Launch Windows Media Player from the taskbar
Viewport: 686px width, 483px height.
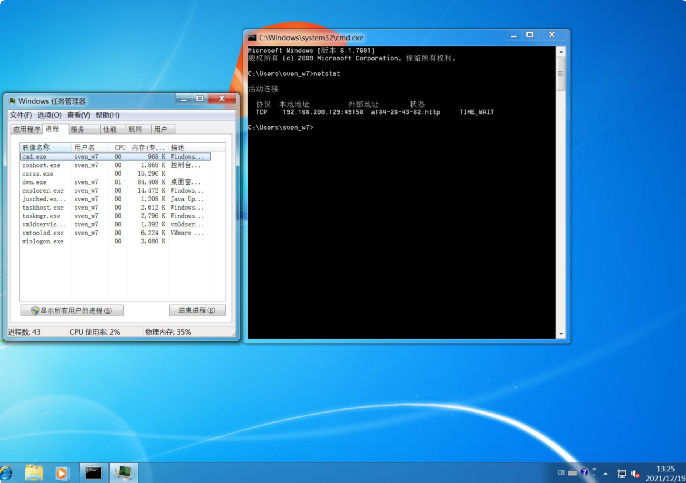pyautogui.click(x=62, y=472)
